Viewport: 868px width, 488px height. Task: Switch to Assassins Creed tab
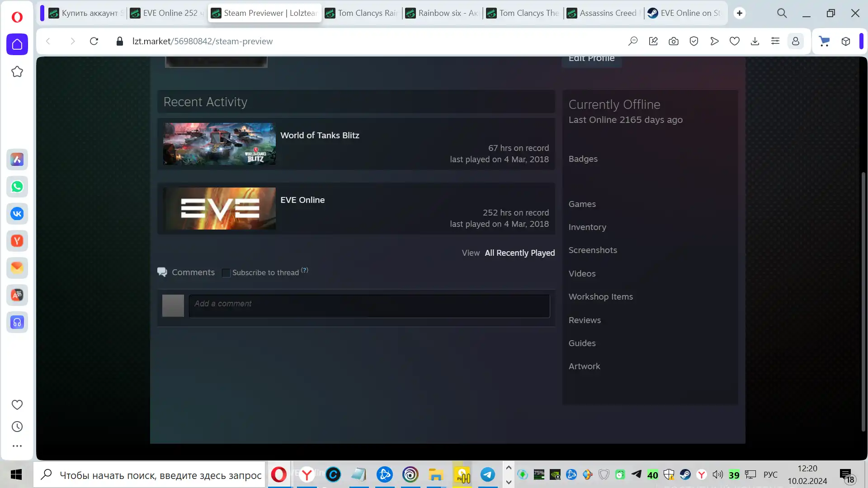[604, 13]
